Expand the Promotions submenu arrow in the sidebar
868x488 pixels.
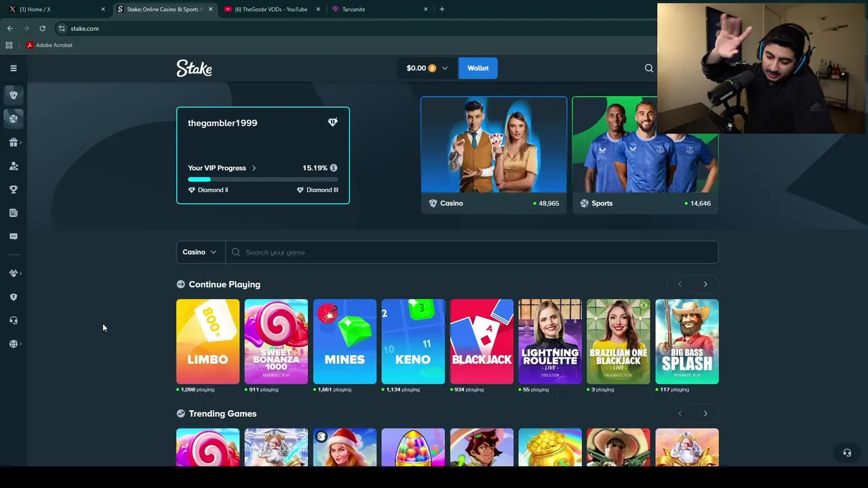tap(21, 142)
